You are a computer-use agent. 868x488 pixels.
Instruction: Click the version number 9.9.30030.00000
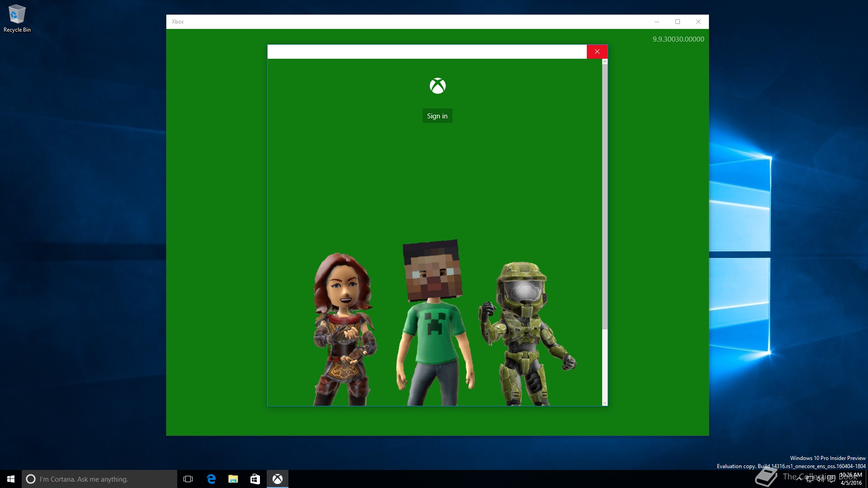click(678, 39)
